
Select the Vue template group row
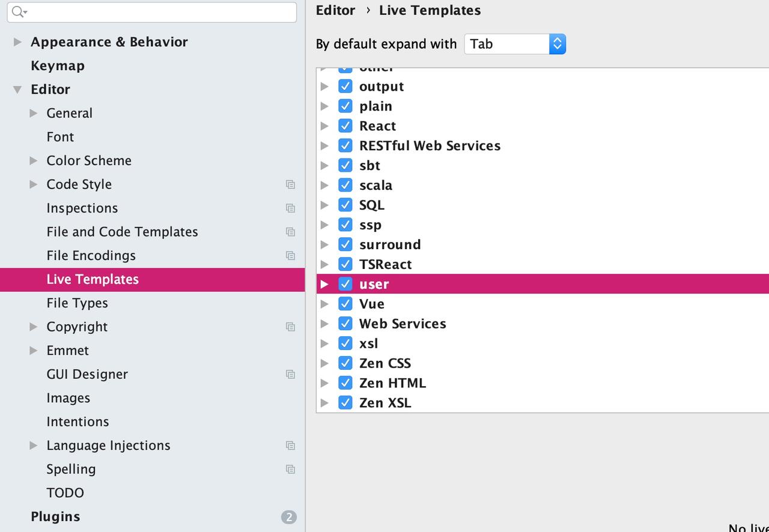tap(372, 304)
